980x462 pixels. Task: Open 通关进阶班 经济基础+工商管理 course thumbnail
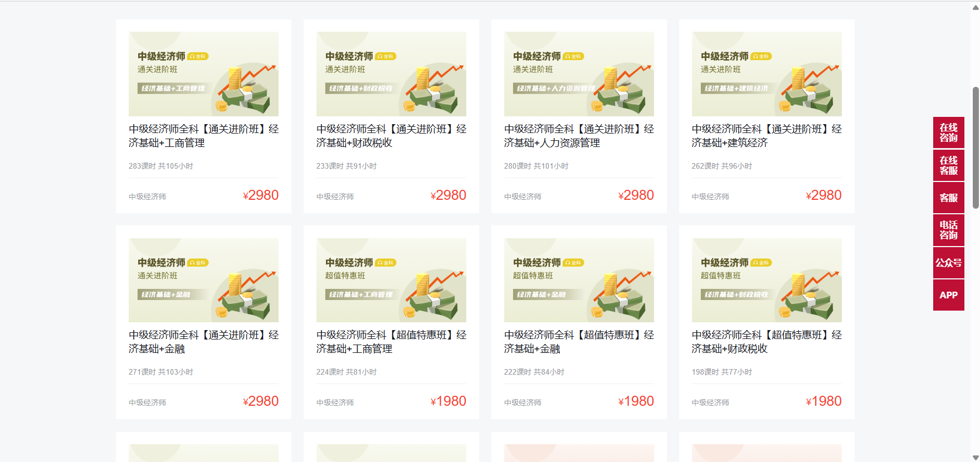coord(203,73)
